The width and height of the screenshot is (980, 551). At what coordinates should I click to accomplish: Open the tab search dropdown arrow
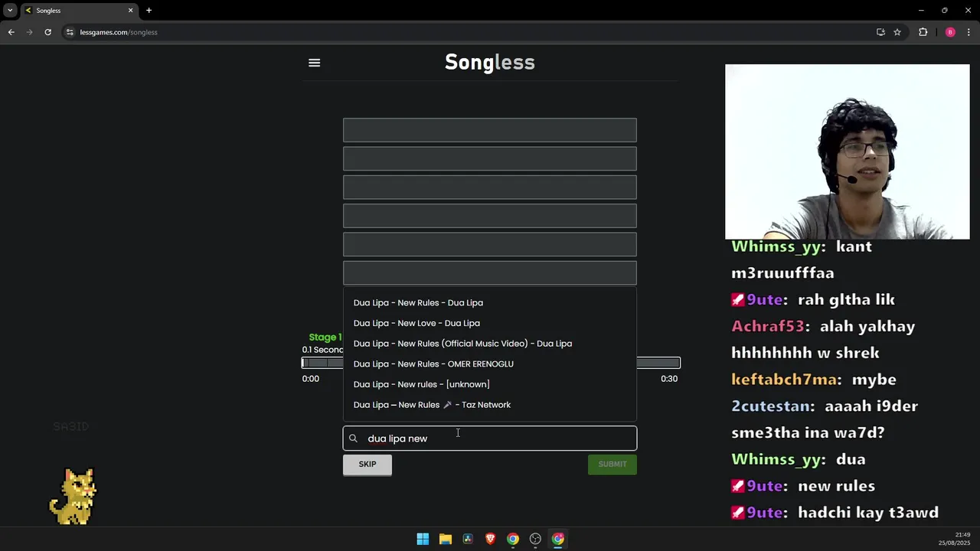[x=10, y=11]
